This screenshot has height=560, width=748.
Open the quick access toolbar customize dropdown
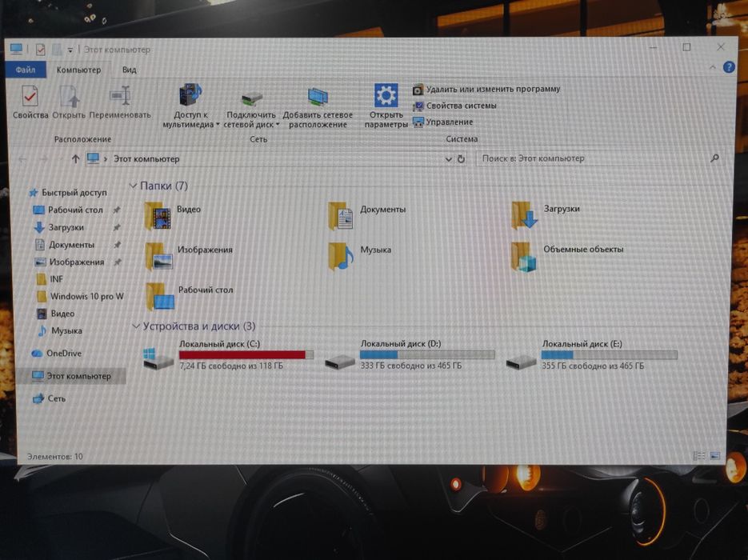[x=70, y=50]
